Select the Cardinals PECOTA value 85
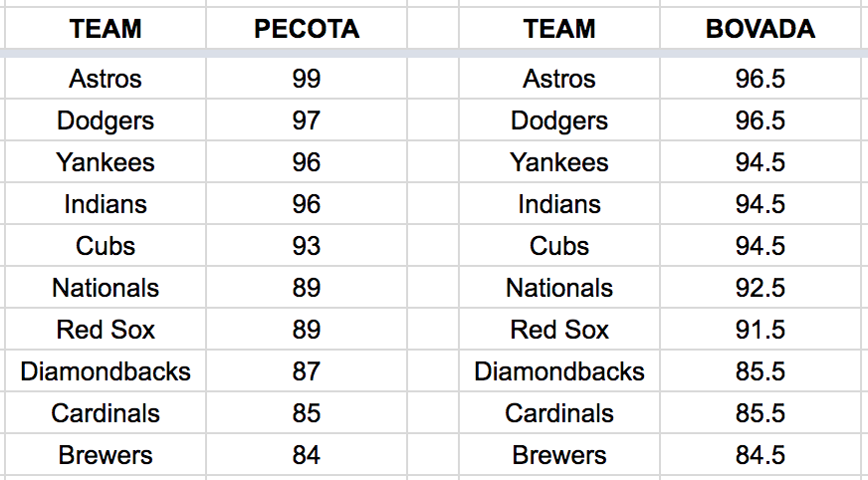Screen dimensions: 868x480 point(307,413)
